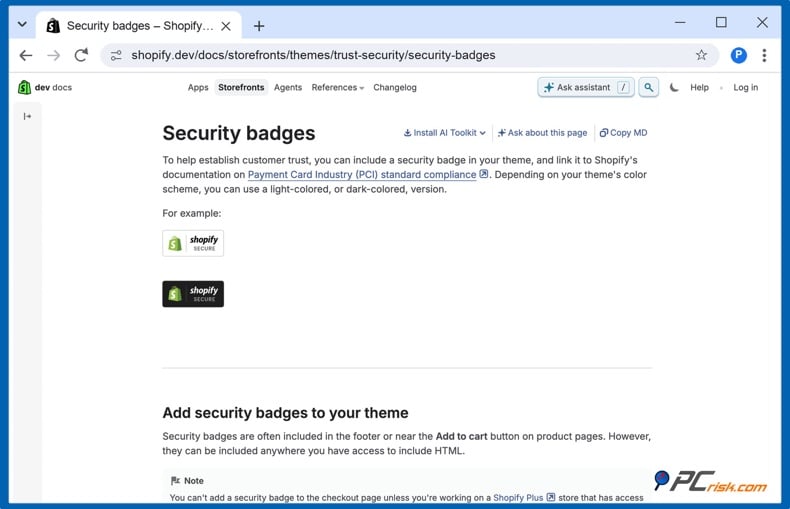Go to the Apps section
This screenshot has width=790, height=509.
click(x=198, y=87)
